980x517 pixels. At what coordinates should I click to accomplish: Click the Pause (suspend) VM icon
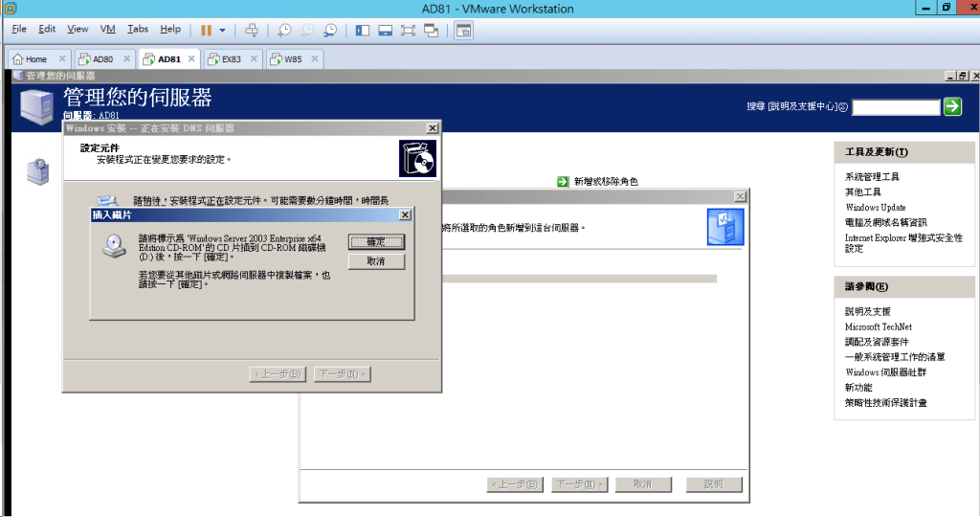206,30
